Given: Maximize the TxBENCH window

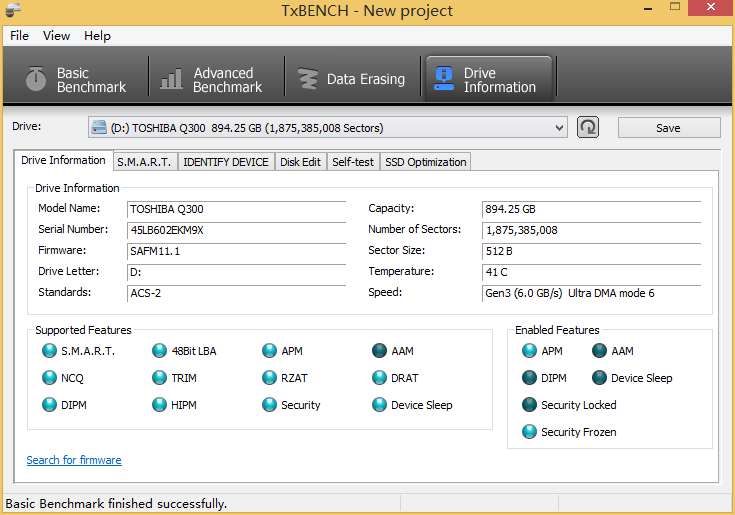Looking at the screenshot, I should (675, 7).
